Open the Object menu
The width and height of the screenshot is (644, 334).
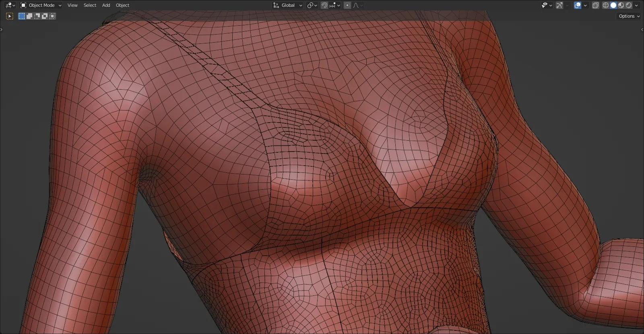coord(122,5)
